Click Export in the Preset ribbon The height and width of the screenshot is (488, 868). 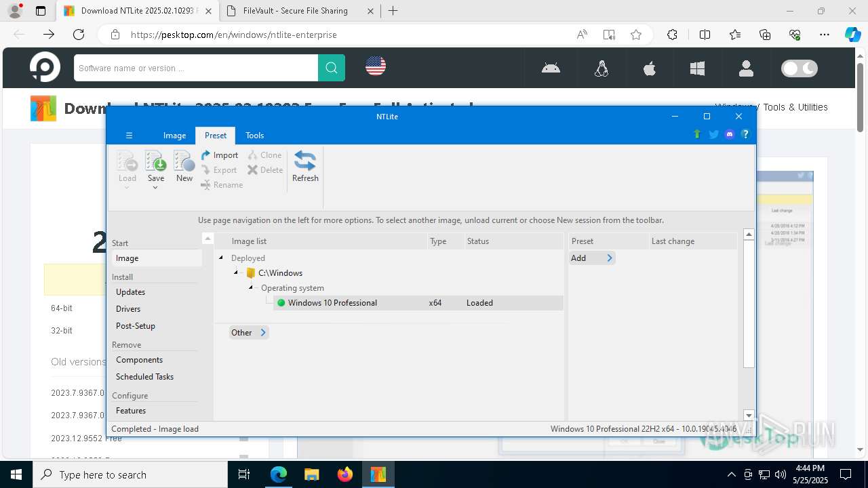[219, 170]
